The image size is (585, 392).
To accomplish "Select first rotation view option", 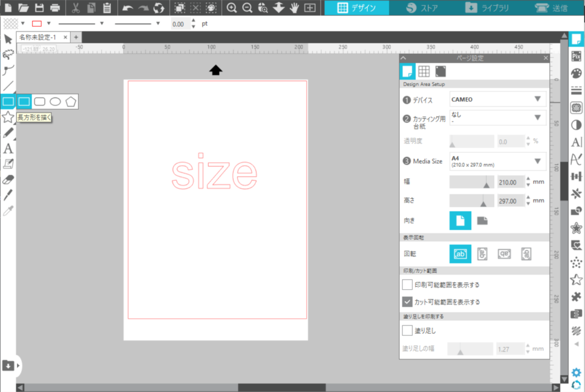I will point(460,254).
